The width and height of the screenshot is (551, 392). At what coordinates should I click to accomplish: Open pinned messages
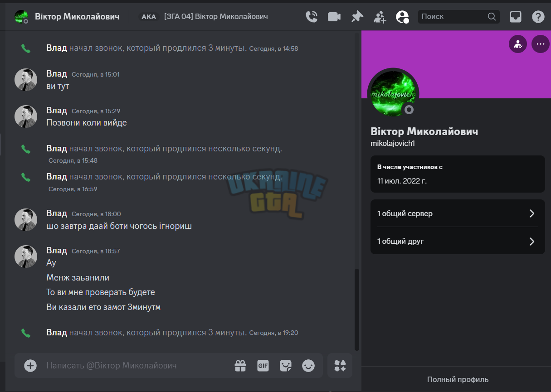click(x=357, y=17)
